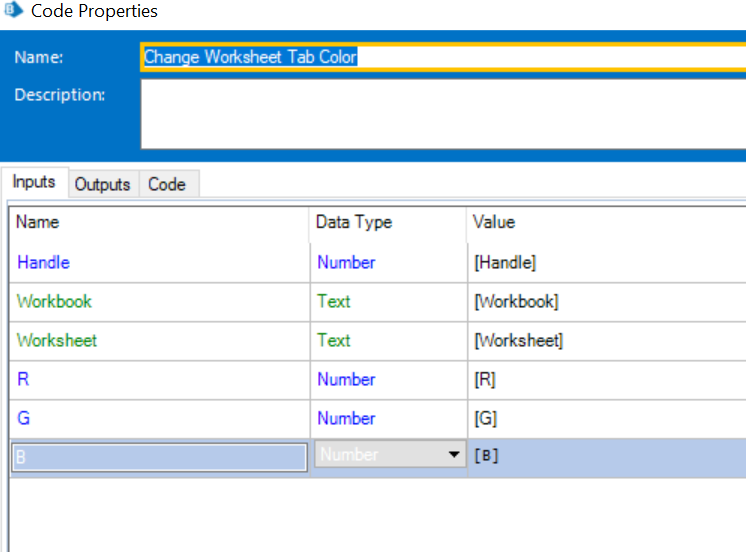Click the Value column header

click(x=493, y=223)
